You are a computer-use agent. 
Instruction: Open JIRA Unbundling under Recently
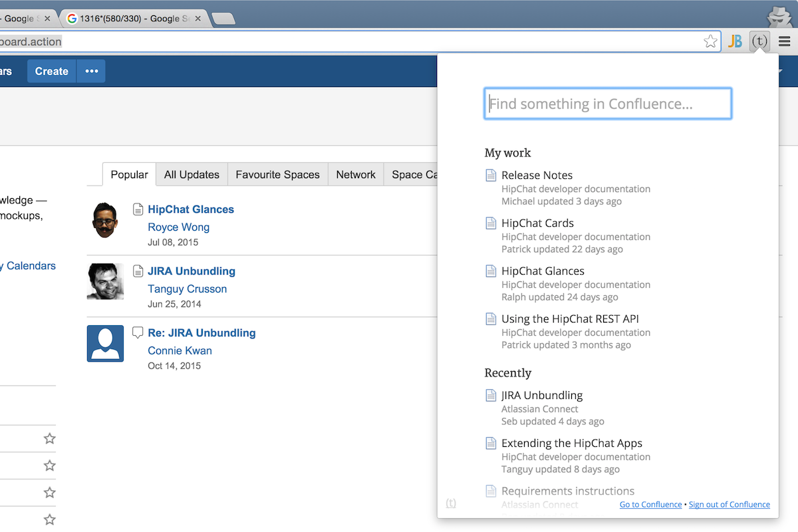click(x=542, y=396)
